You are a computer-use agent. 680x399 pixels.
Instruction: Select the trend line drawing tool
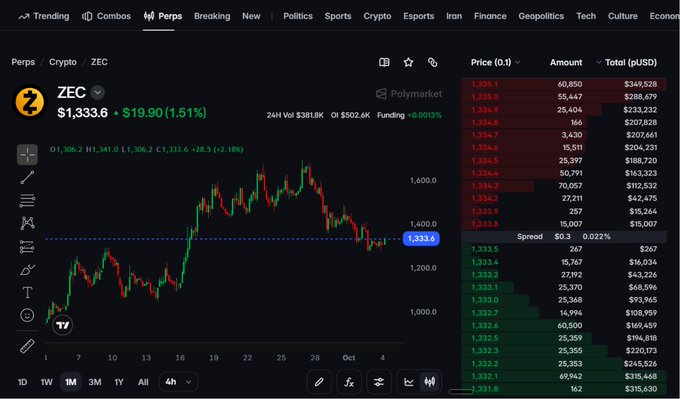27,177
